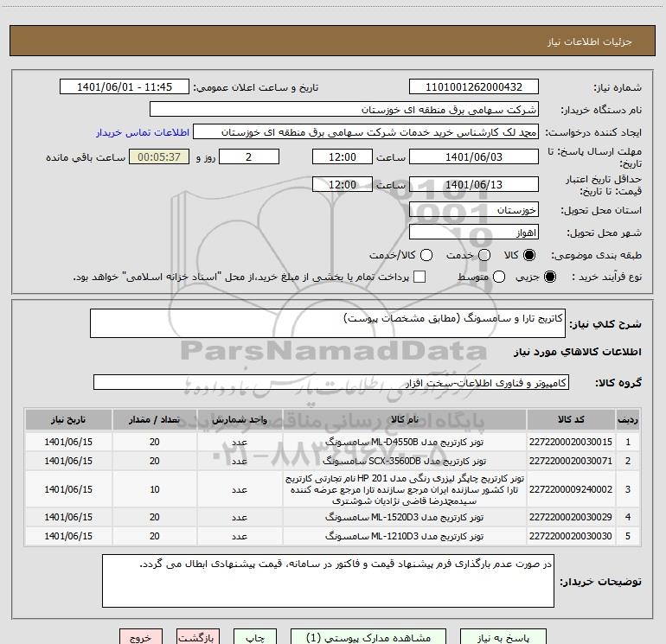Viewport: 666px width, 644px height.
Task: Click the شرح کلی نیاز description box
Action: click(x=328, y=323)
